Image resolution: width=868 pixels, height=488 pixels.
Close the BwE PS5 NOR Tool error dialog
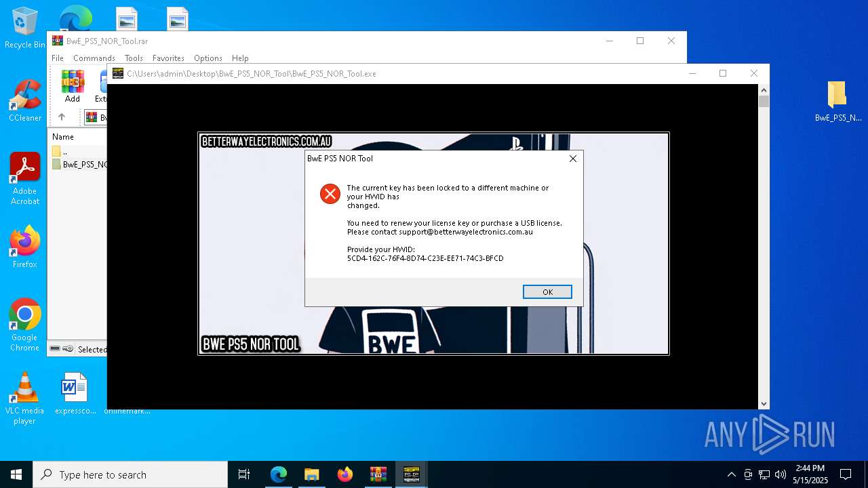point(573,159)
